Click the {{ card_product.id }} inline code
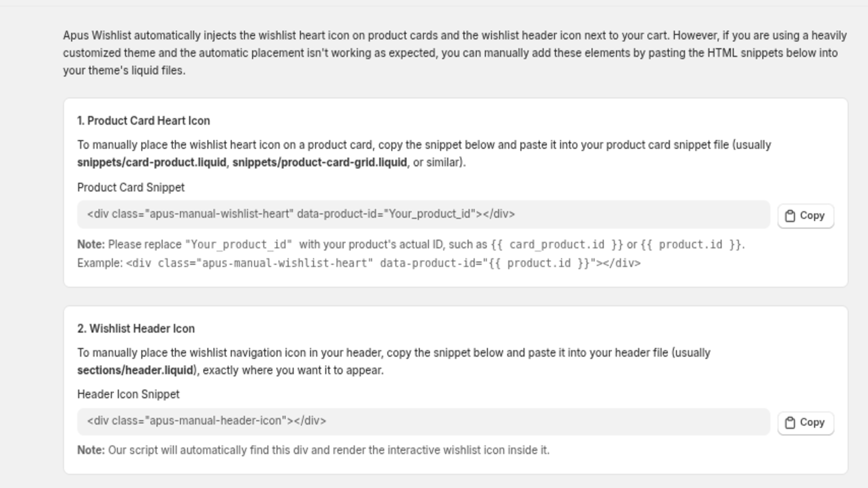The image size is (868, 488). [x=557, y=245]
